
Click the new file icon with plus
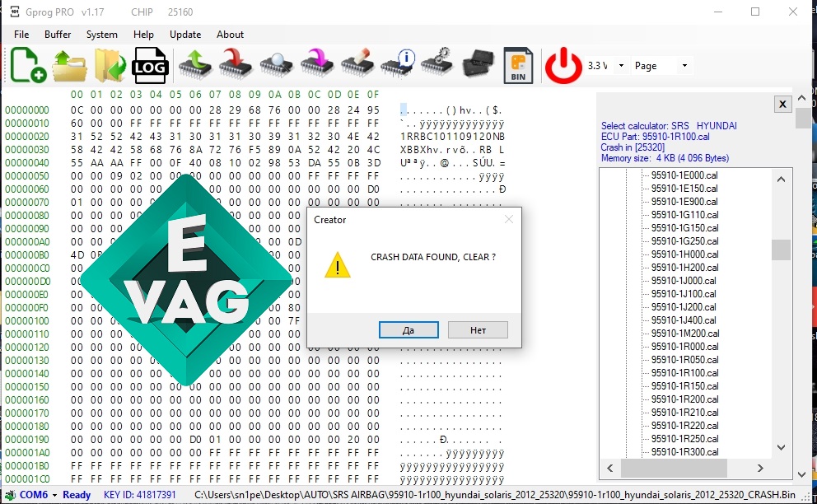click(x=28, y=65)
